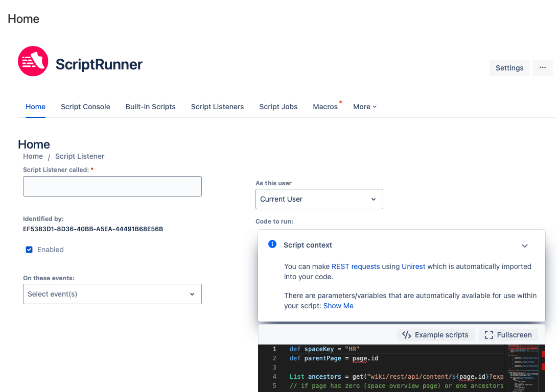Go to the Built-in Scripts tab
This screenshot has height=392, width=558.
point(151,107)
